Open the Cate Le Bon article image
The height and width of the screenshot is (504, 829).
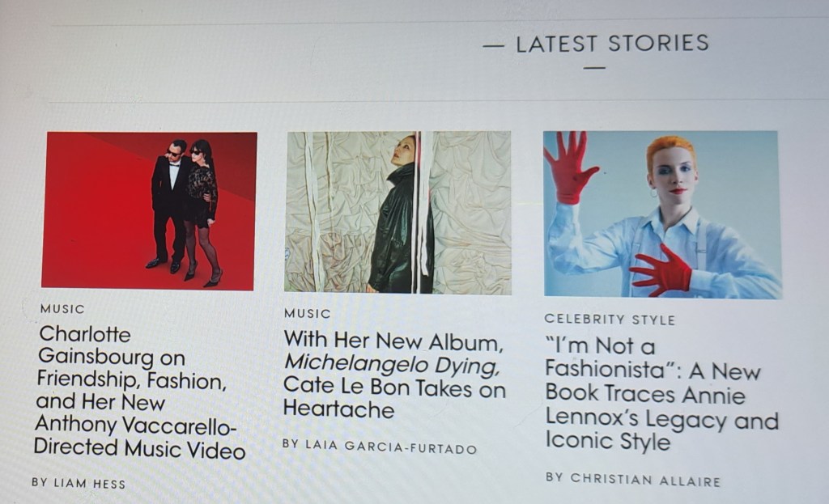click(397, 213)
